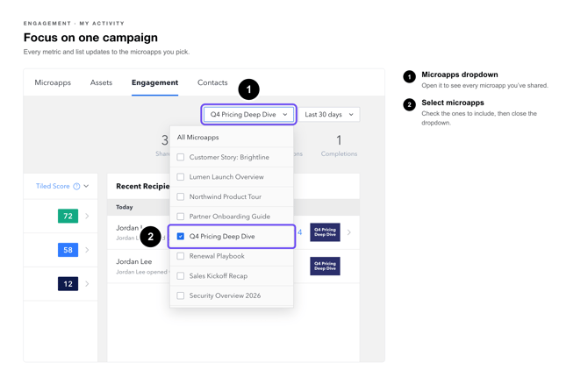Click the Jordan Lee recipient name
The height and width of the screenshot is (377, 588).
[134, 261]
